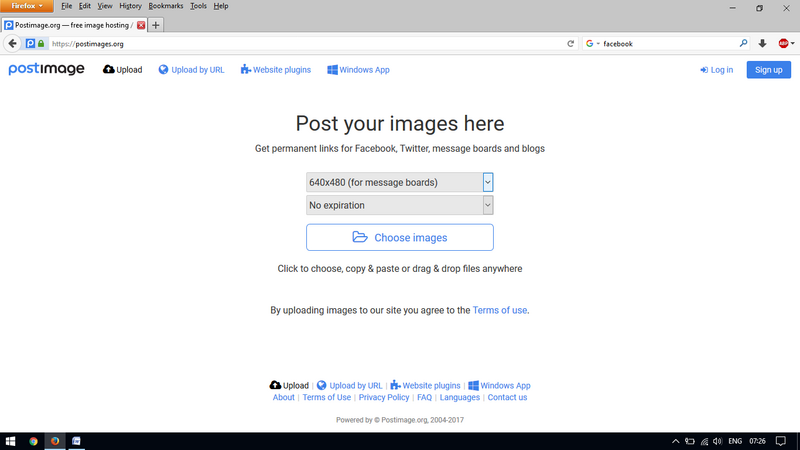Image resolution: width=800 pixels, height=450 pixels.
Task: Open the Action Center notifications icon
Action: click(x=781, y=441)
